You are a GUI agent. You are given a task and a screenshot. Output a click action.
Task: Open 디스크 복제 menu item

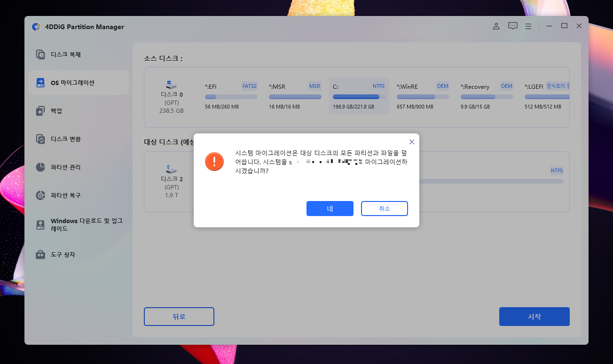[79, 54]
